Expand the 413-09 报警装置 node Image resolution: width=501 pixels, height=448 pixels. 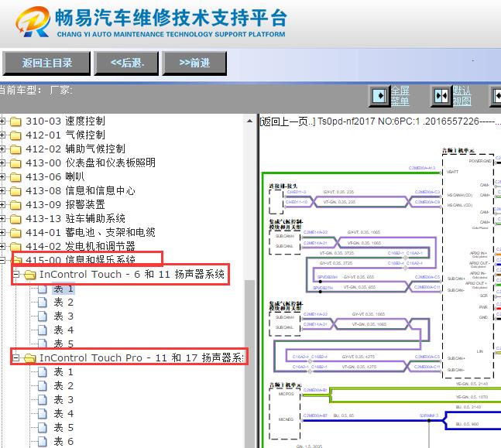click(x=2, y=205)
